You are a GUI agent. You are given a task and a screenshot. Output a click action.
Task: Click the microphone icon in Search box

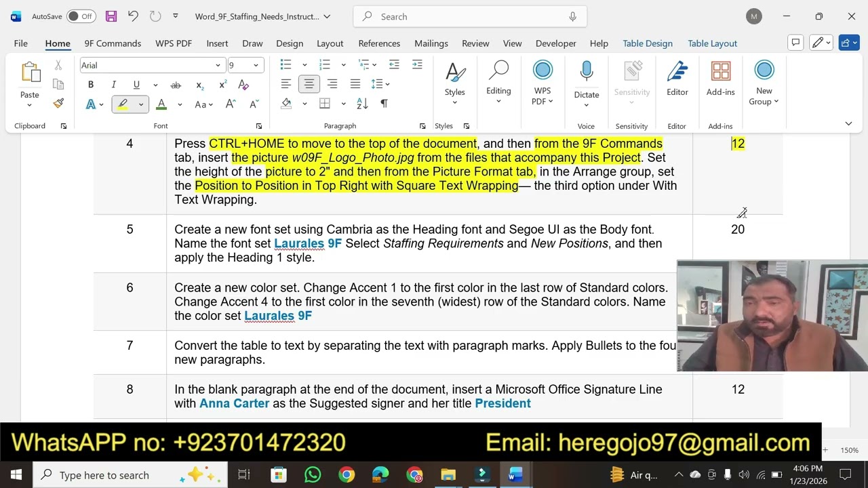[573, 16]
